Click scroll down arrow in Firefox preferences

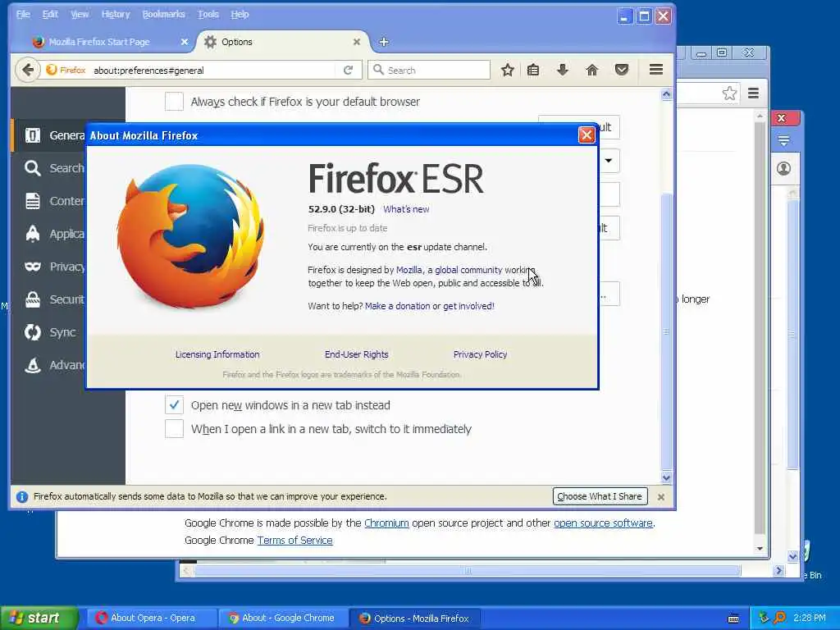[666, 477]
